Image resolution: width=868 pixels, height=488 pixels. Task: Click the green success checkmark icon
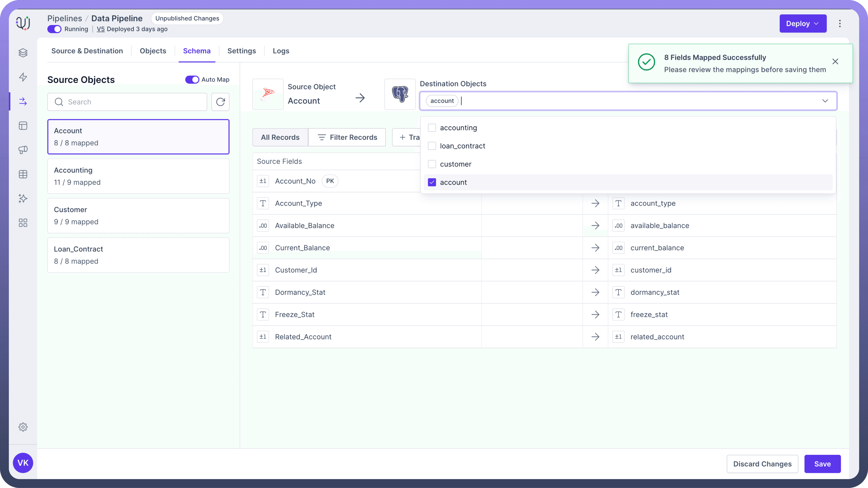pyautogui.click(x=646, y=62)
